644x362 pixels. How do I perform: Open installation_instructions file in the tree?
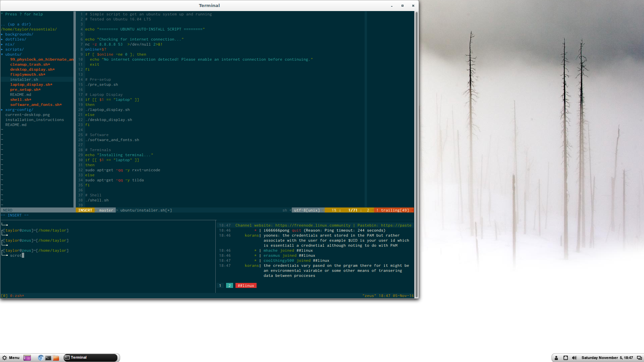pos(35,120)
